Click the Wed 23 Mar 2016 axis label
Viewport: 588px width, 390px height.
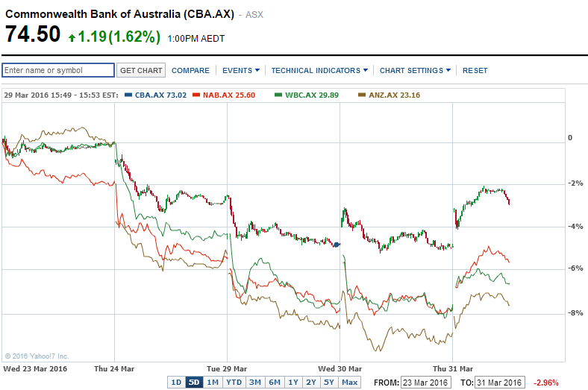(35, 368)
